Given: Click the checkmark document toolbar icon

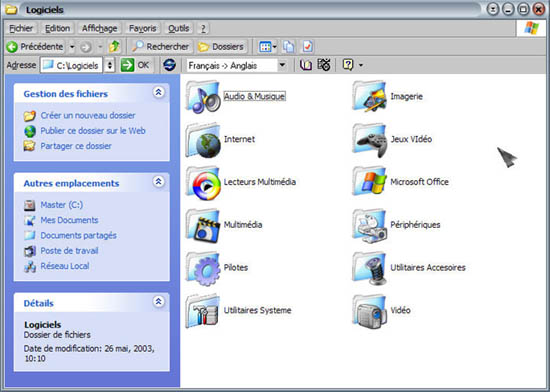Looking at the screenshot, I should pos(308,46).
